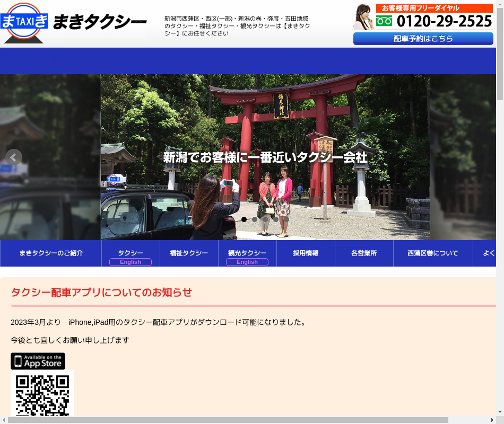Click the vertical scrollbar up arrow
The image size is (504, 424).
click(x=500, y=4)
